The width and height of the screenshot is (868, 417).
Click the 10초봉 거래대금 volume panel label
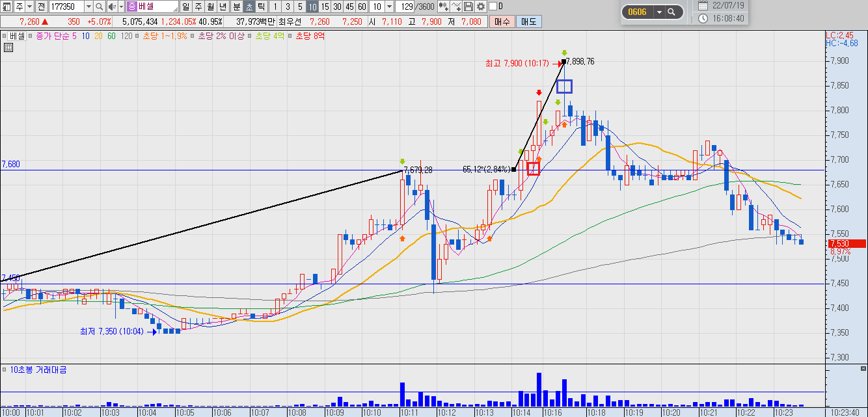pos(38,370)
